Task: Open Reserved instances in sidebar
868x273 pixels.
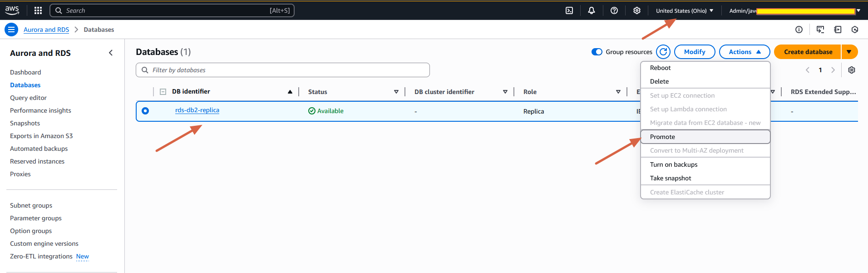Action: coord(37,161)
